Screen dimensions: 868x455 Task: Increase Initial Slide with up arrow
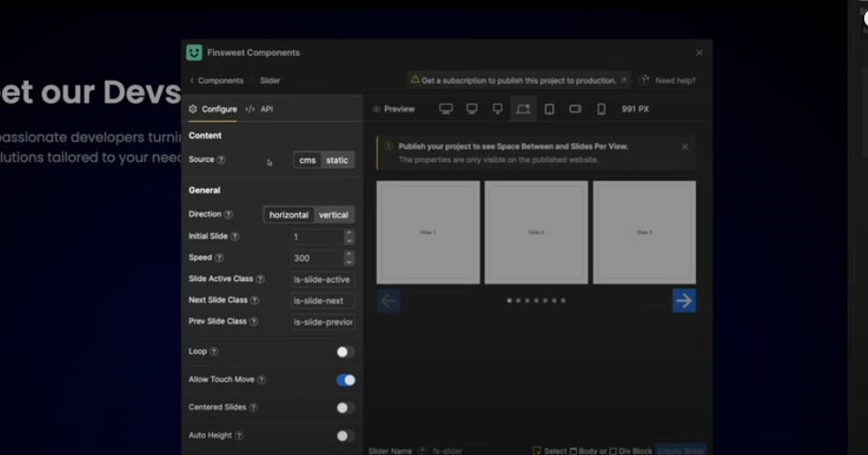coord(348,233)
